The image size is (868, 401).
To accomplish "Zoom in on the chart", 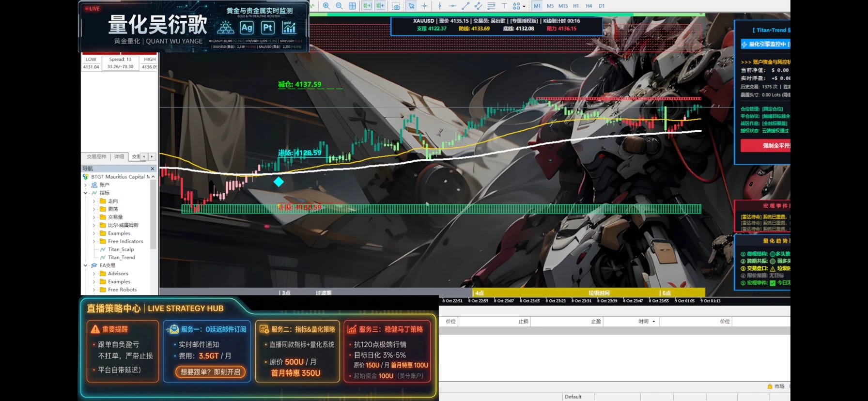I will pyautogui.click(x=326, y=6).
